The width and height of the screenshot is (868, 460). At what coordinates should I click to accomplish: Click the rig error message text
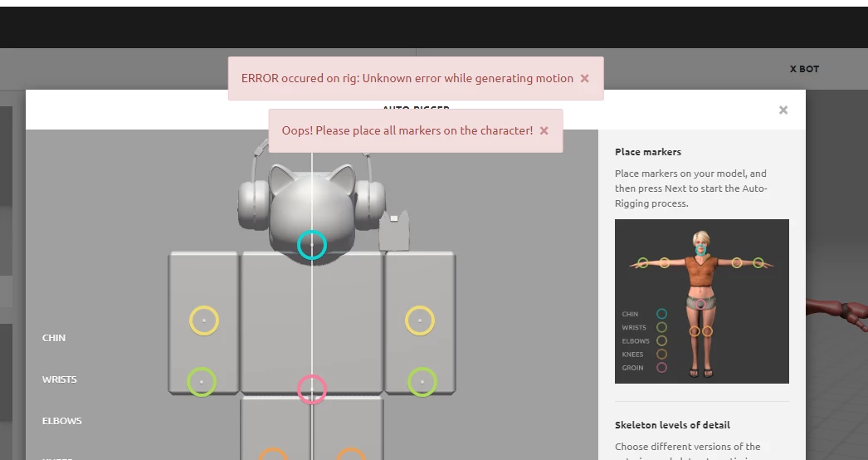(x=407, y=79)
